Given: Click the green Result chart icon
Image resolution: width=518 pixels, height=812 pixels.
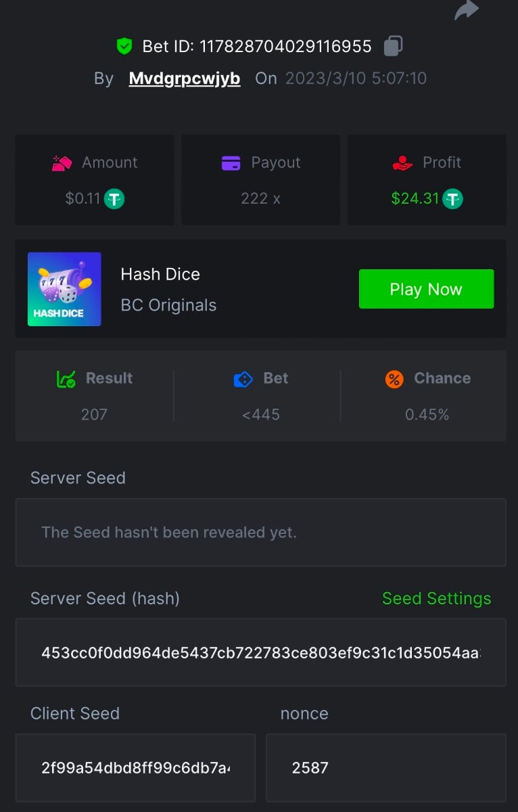Looking at the screenshot, I should (x=66, y=379).
